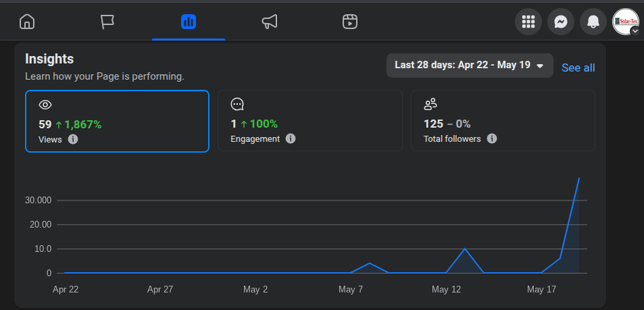Viewport: 644px width, 310px height.
Task: Expand the Last 28 days date dropdown
Action: pos(470,66)
